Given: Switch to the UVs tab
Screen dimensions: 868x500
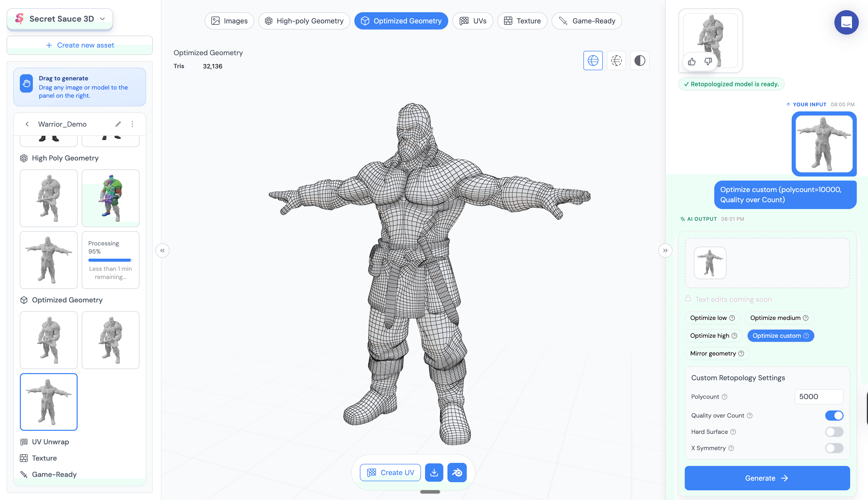Looking at the screenshot, I should (473, 21).
